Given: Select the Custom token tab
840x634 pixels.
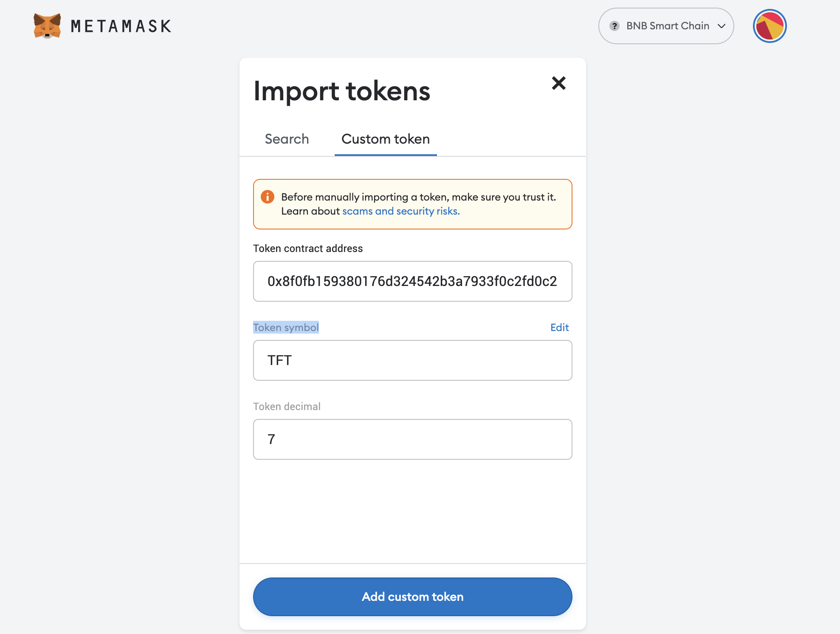Looking at the screenshot, I should (386, 139).
